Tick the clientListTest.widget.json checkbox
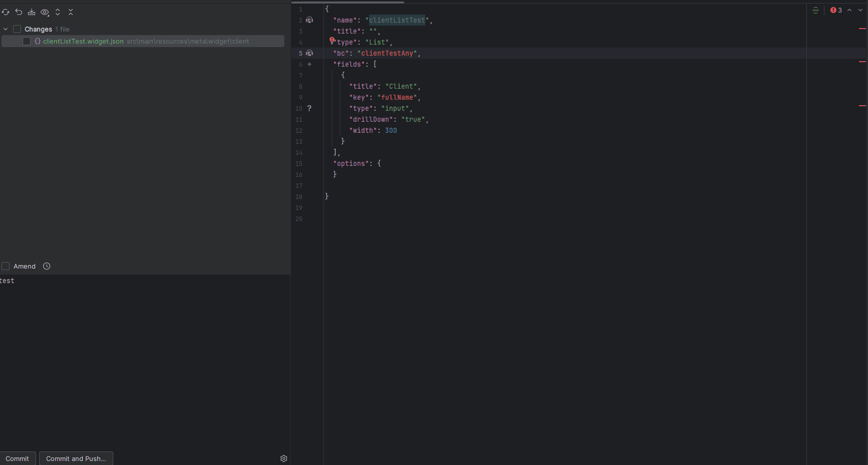868x465 pixels. pos(27,41)
